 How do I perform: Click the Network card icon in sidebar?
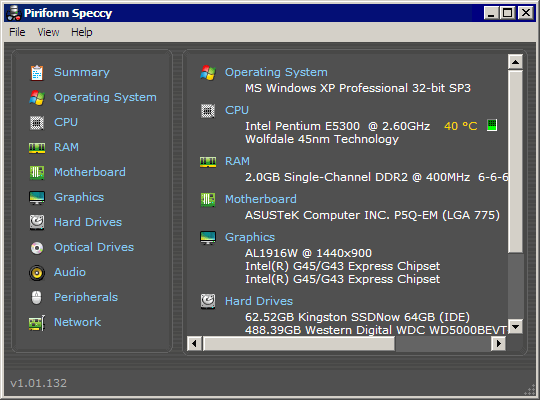coord(37,323)
